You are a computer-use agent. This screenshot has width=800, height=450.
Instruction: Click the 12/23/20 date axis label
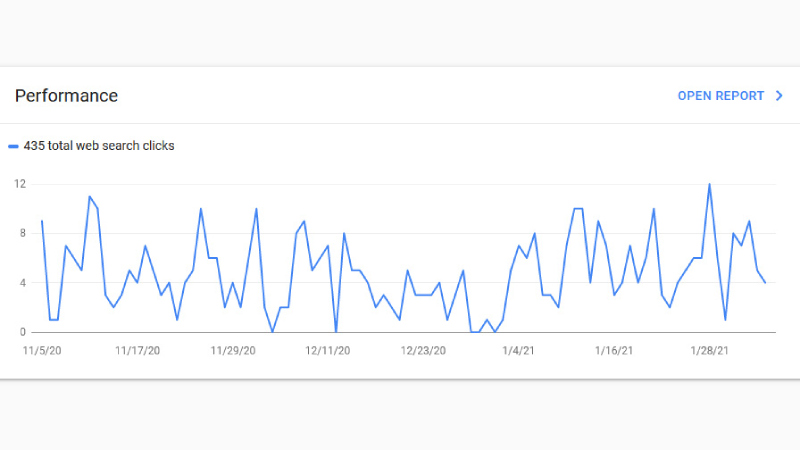pyautogui.click(x=423, y=351)
